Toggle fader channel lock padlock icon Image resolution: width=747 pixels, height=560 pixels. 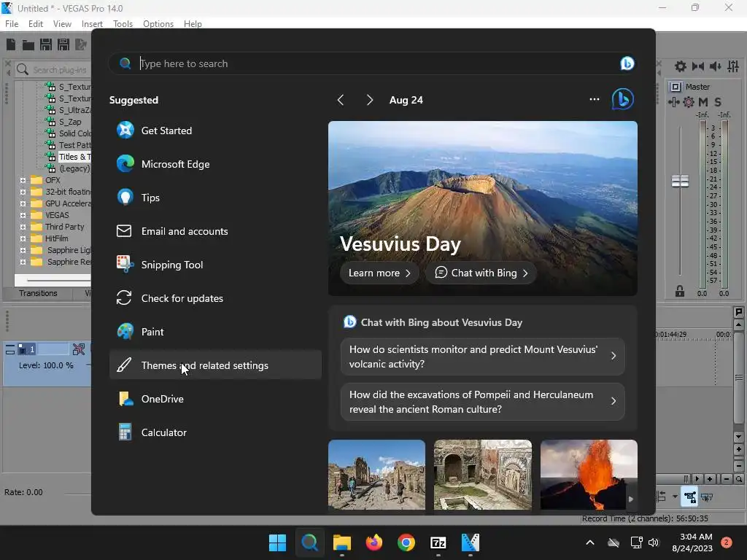click(679, 292)
